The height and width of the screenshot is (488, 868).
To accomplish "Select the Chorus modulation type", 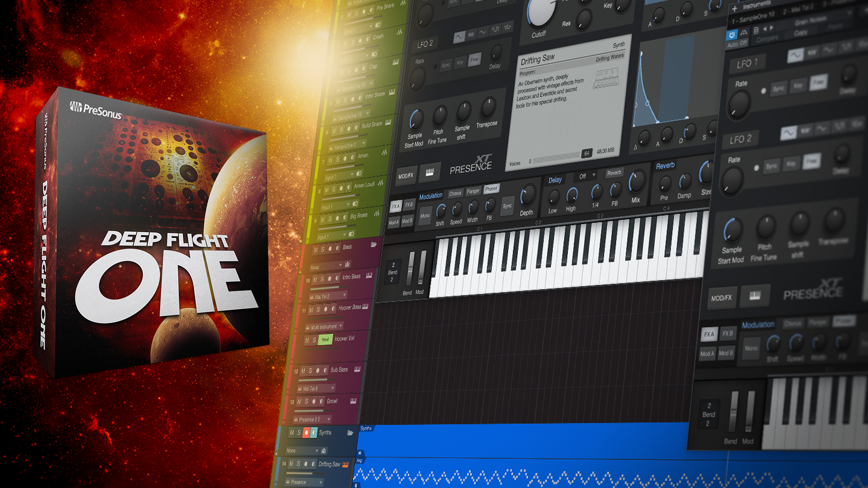I will click(455, 193).
